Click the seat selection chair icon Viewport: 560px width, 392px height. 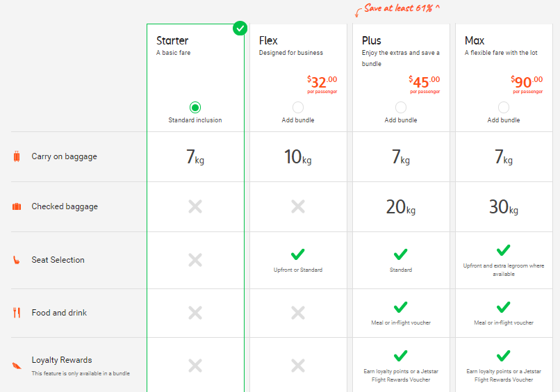coord(17,260)
